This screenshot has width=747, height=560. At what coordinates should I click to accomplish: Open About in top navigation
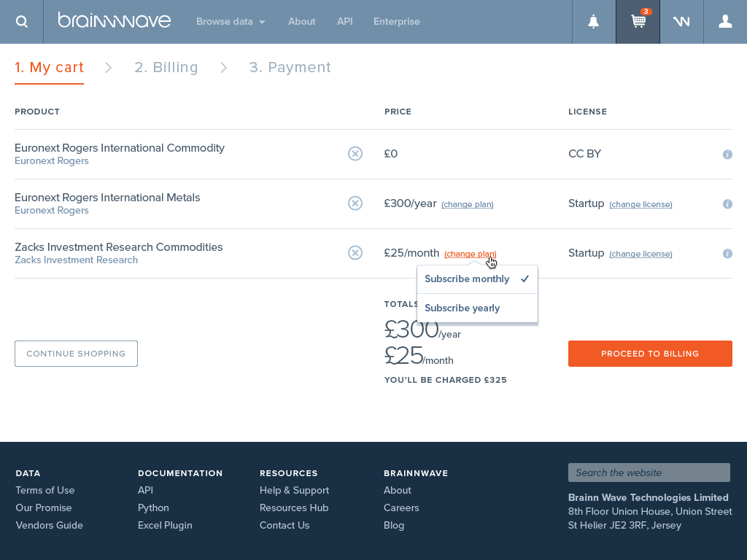(301, 21)
